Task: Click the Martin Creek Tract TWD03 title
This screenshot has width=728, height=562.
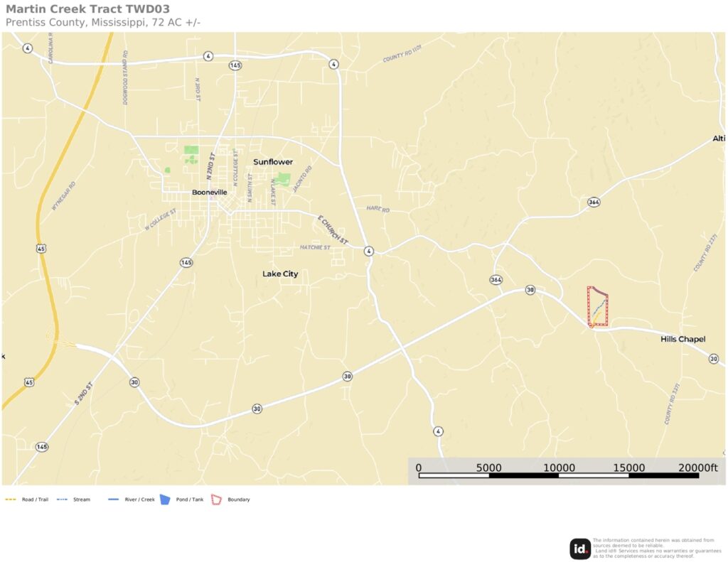Action: [x=87, y=9]
